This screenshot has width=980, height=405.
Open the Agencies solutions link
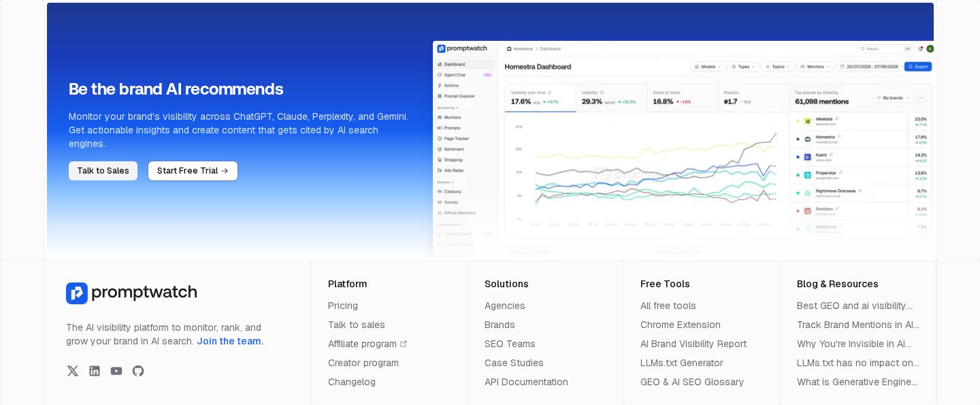click(x=505, y=306)
